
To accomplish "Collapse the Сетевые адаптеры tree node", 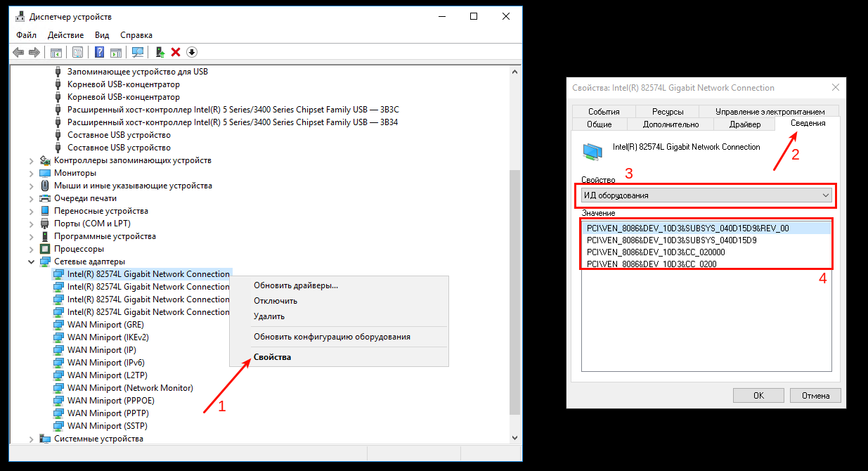I will pyautogui.click(x=32, y=262).
